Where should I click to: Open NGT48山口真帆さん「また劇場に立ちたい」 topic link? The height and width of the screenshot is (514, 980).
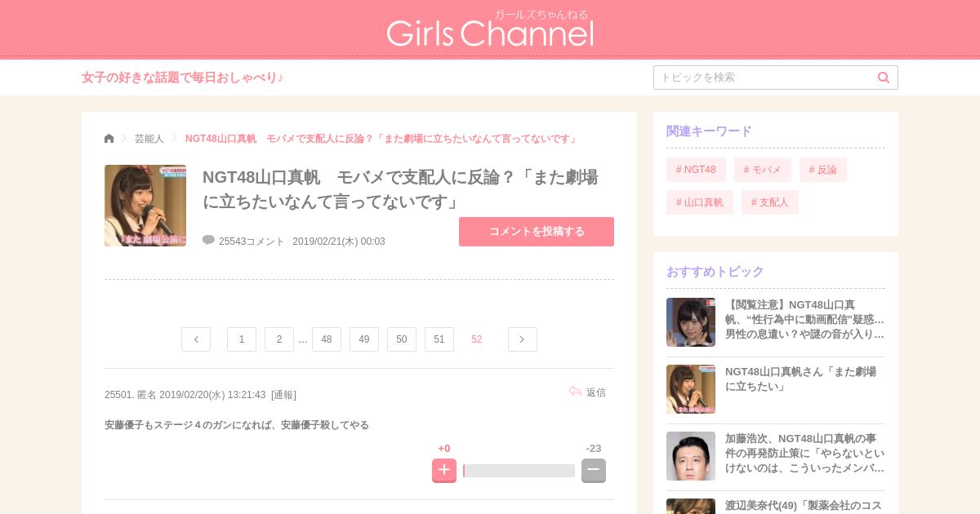(801, 379)
